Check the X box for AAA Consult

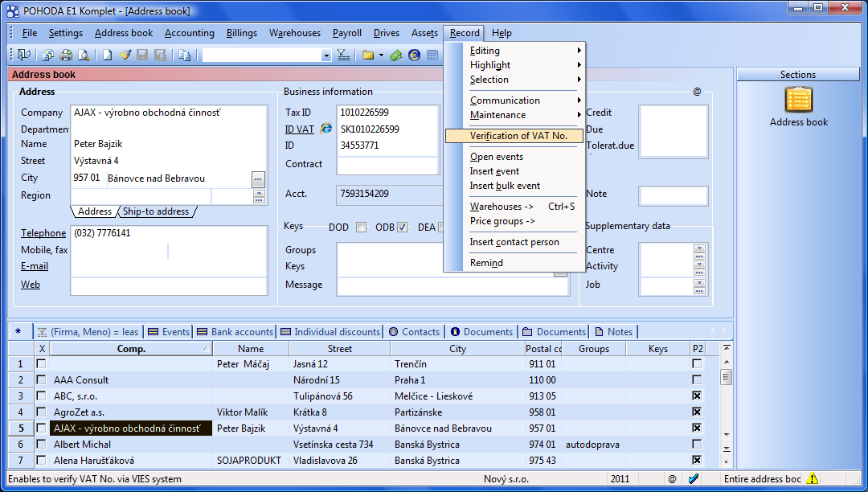pos(41,379)
